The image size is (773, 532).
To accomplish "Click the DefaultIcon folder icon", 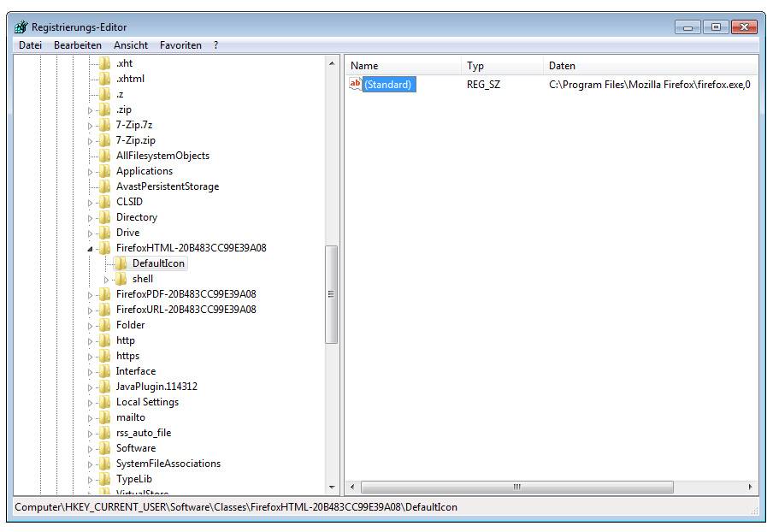I will pos(121,263).
